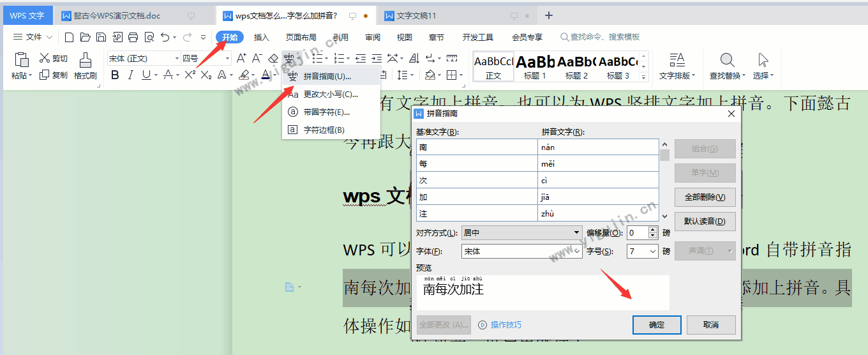Open the customize quick access toolbar arrow
868x355 pixels.
pyautogui.click(x=204, y=37)
